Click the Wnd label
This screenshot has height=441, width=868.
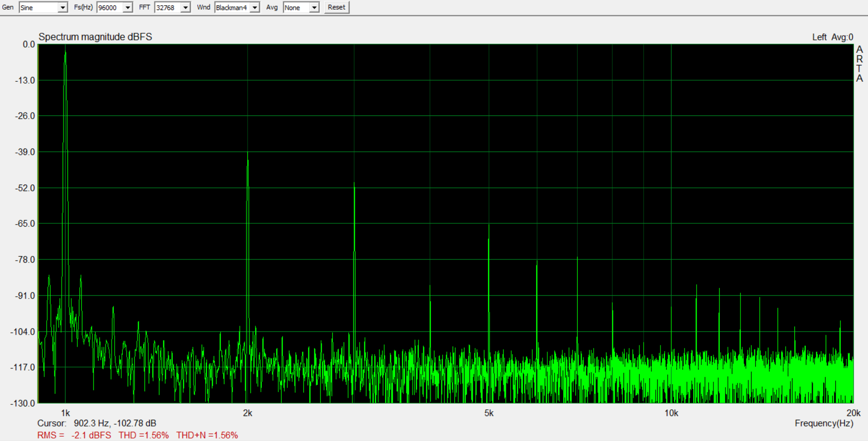(x=203, y=7)
